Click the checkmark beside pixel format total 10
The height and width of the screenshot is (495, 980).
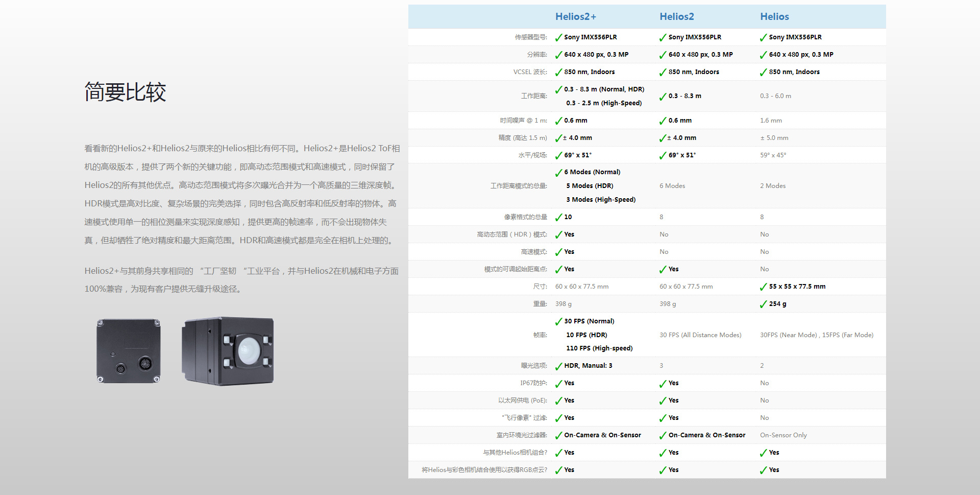coord(558,218)
